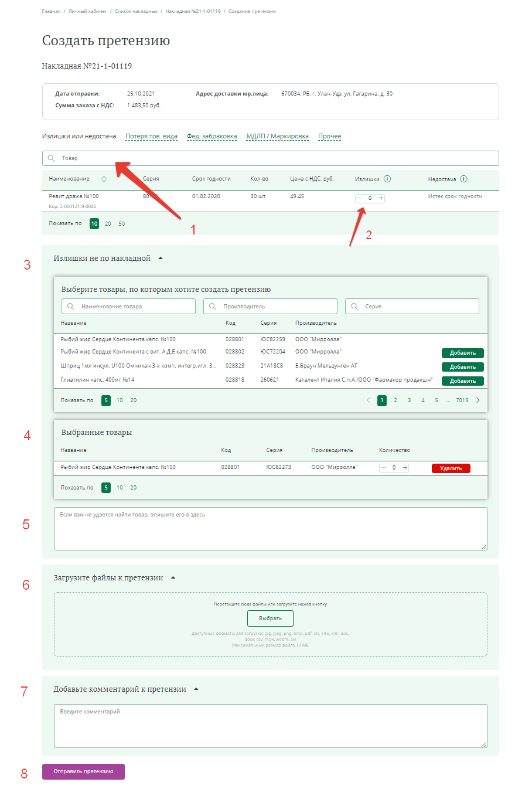Go to Главная in breadcrumbs

pos(51,11)
